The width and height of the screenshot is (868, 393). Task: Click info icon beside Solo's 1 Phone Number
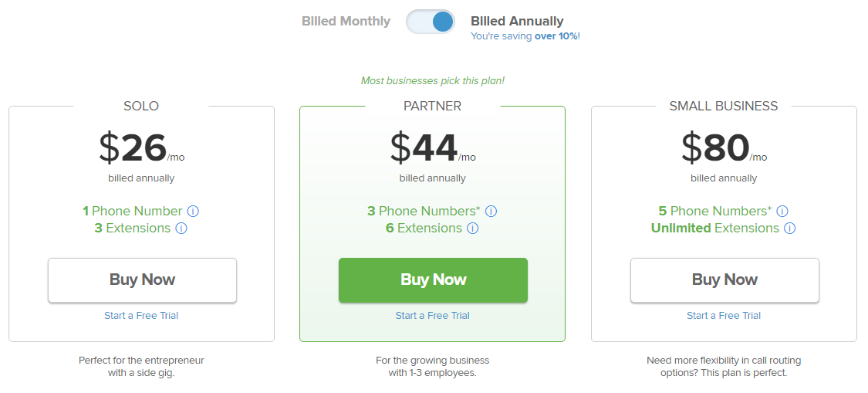point(194,211)
